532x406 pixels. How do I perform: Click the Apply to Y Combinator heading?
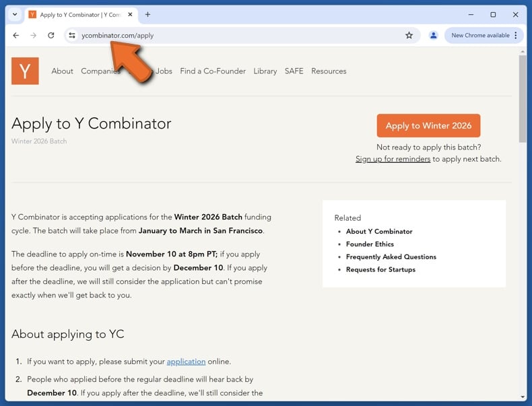tap(92, 123)
